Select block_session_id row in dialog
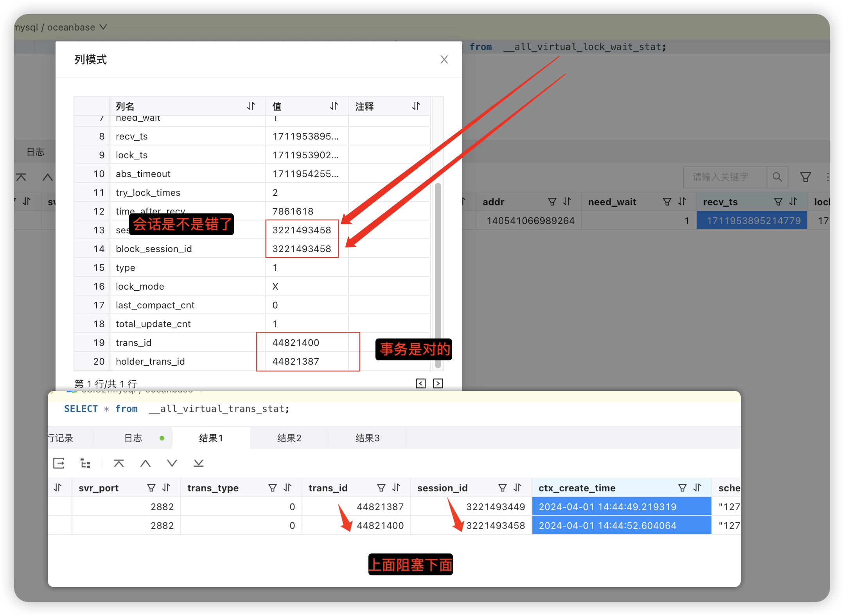Screen dimensions: 844x616 coord(252,249)
